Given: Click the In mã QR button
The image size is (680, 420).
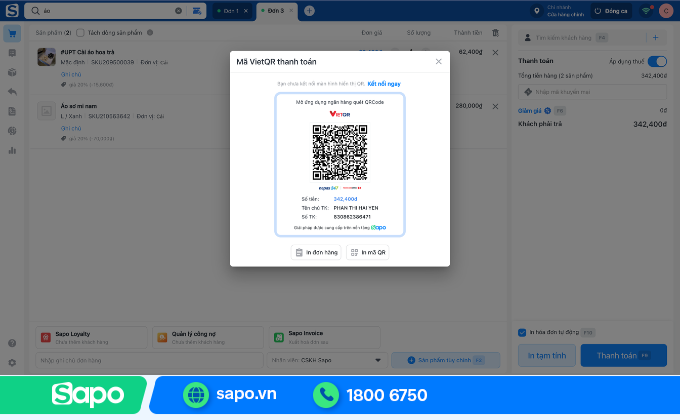Looking at the screenshot, I should point(368,252).
